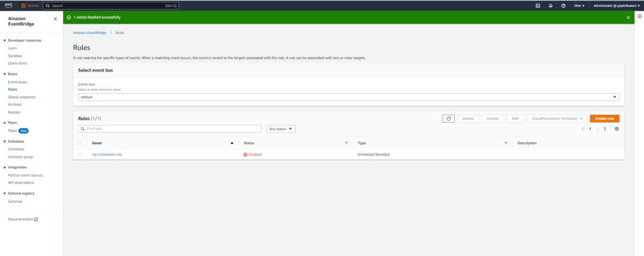Collapse the Buses section
This screenshot has width=644, height=256.
coord(4,74)
